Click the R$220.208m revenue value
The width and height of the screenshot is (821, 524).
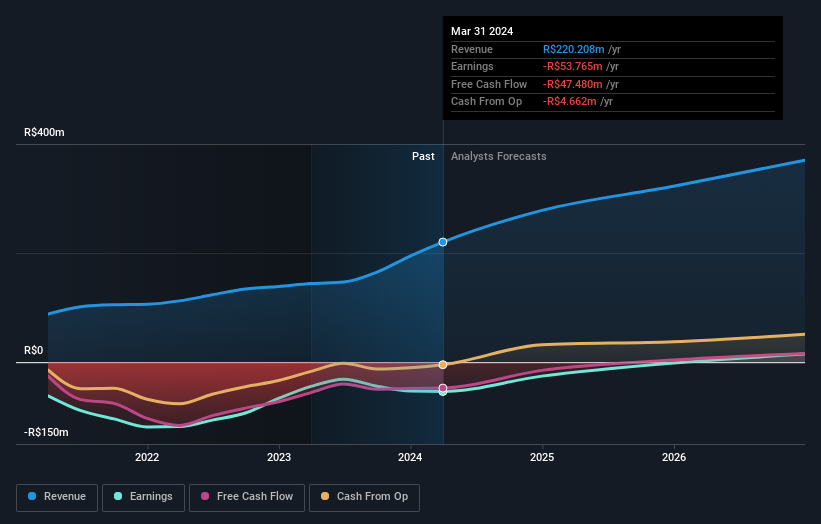pyautogui.click(x=573, y=49)
